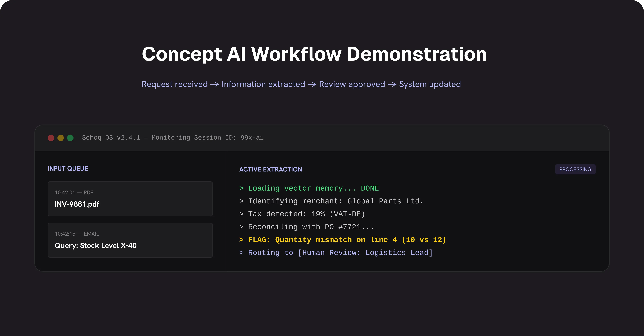This screenshot has height=336, width=644.
Task: Click the 'Concept AI Workflow Demonstration' heading
Action: (314, 54)
